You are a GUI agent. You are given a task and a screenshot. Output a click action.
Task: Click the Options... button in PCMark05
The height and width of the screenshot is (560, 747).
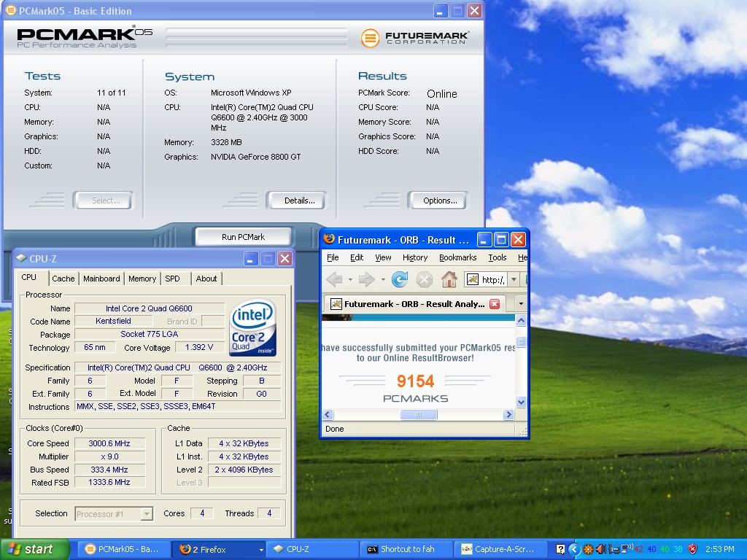point(440,201)
